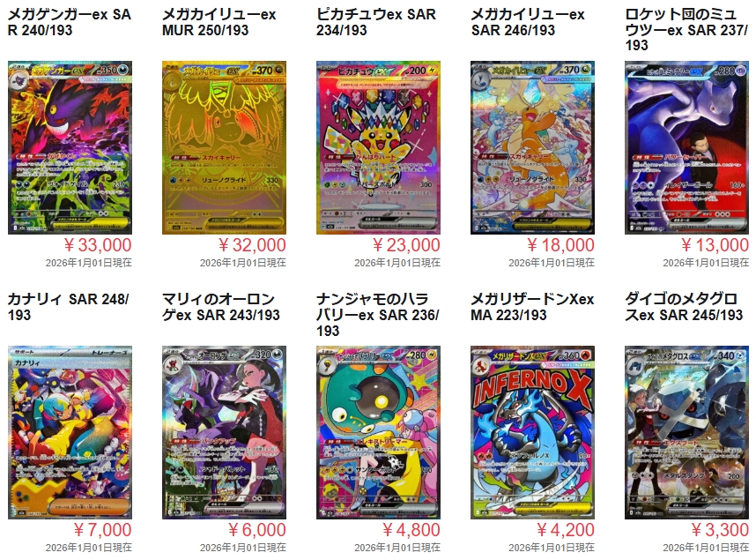Click the メガリザードンXex MA 223/193 title

pyautogui.click(x=532, y=307)
